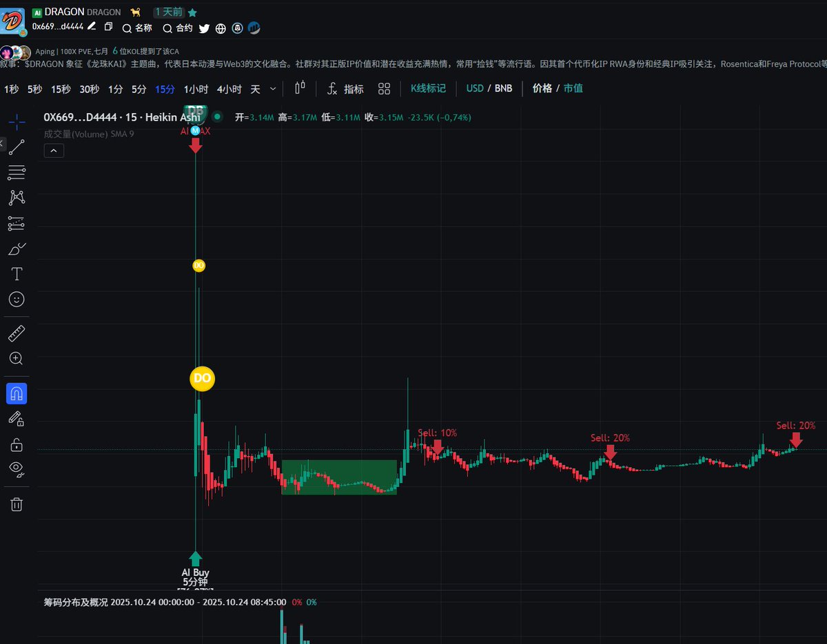Image resolution: width=827 pixels, height=644 pixels.
Task: Select the text annotation tool
Action: pyautogui.click(x=17, y=274)
